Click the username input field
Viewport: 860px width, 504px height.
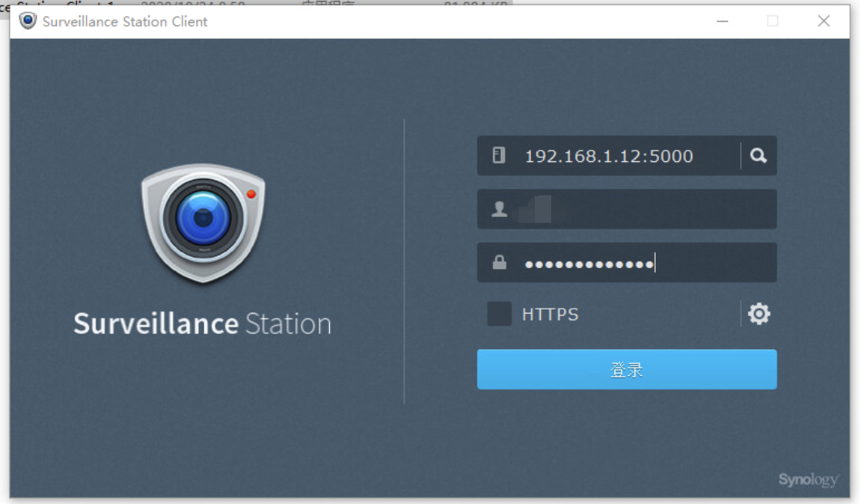627,209
